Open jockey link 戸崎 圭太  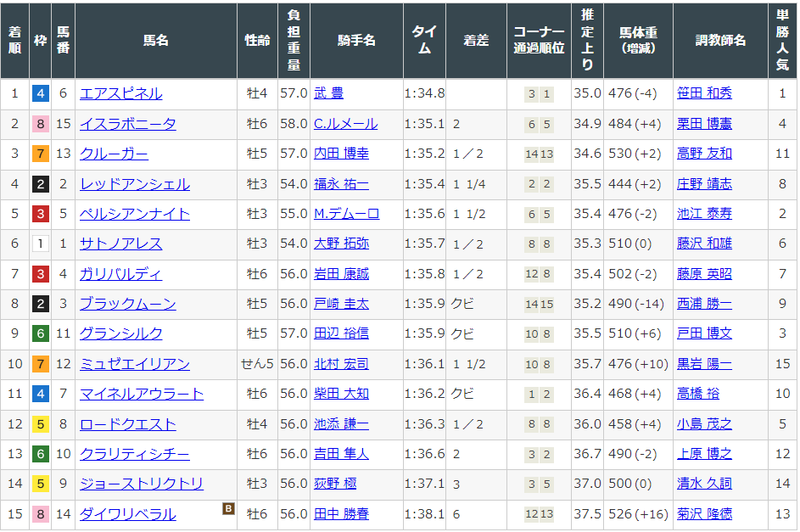pyautogui.click(x=341, y=304)
